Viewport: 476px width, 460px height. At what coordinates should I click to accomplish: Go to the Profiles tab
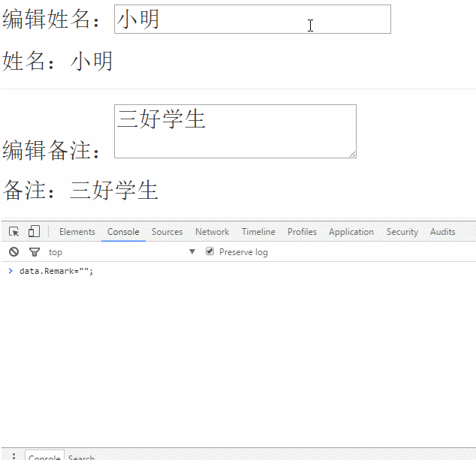[x=302, y=232]
